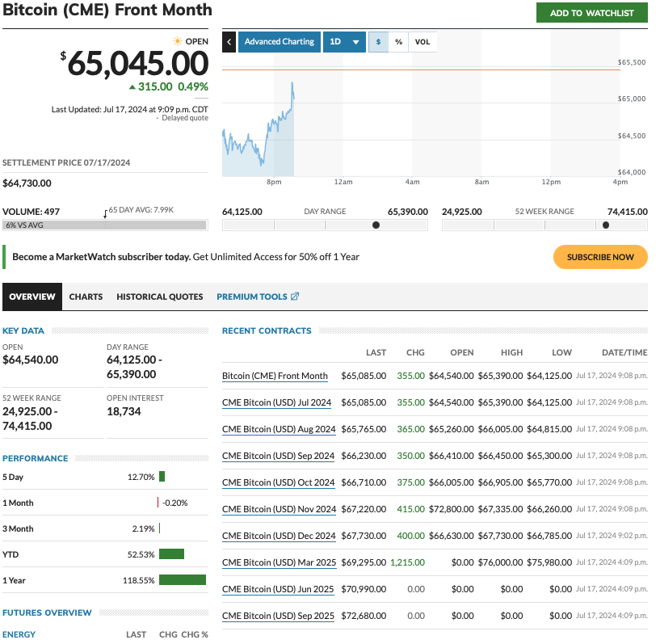Switch to the CHARTS tab
Viewport: 660px width, 644px height.
click(x=86, y=296)
